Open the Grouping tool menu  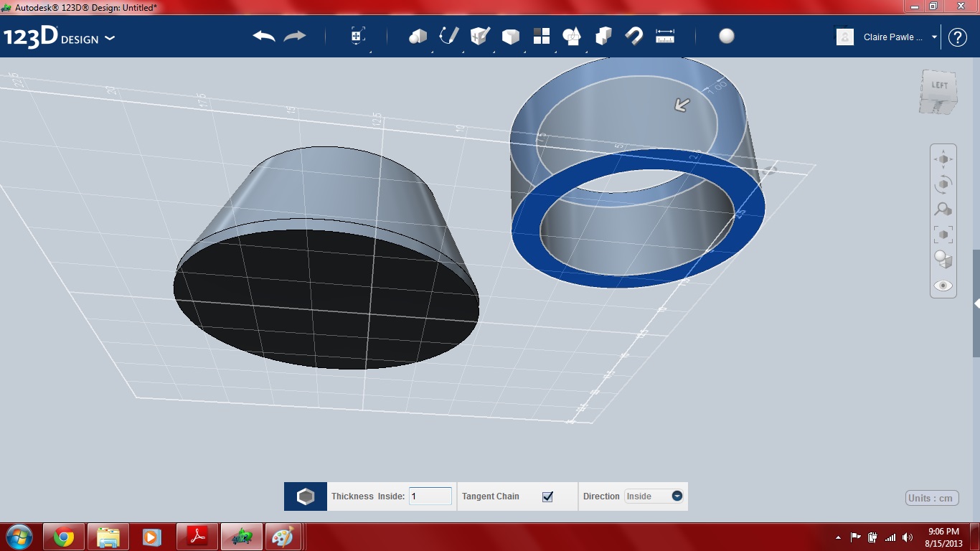point(573,37)
